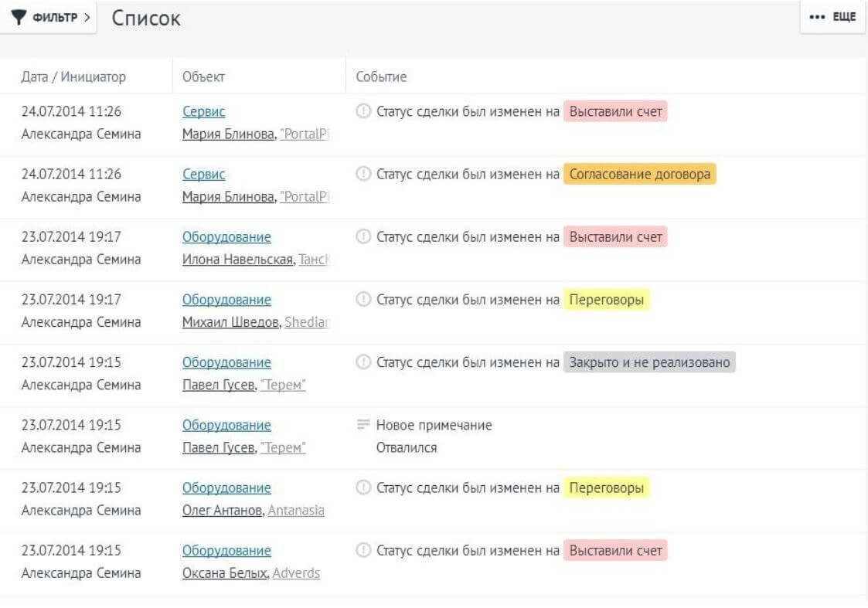Click the ЕЩЕ more options button

[x=832, y=18]
